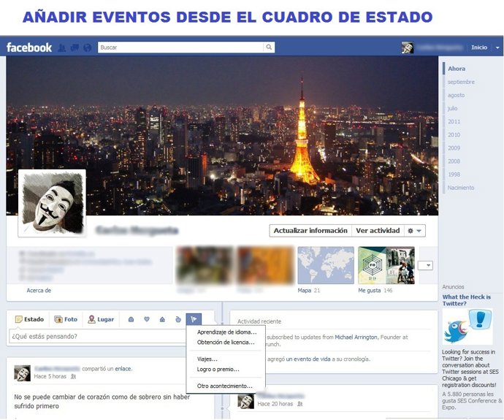504x420 pixels.
Task: Open the gear settings dropdown beside Ver actividad
Action: point(415,231)
